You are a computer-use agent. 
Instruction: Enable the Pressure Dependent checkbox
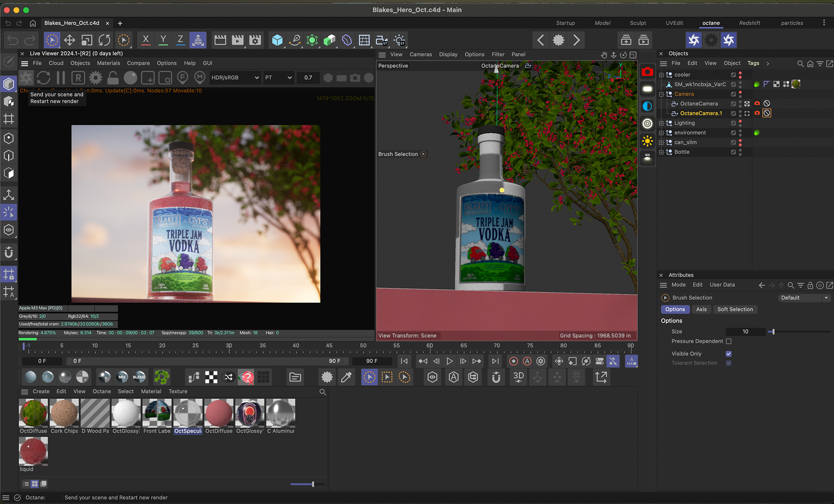point(728,342)
